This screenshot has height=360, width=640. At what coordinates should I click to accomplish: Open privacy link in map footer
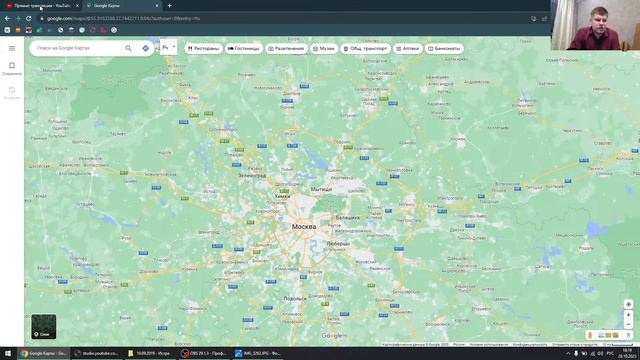point(529,344)
